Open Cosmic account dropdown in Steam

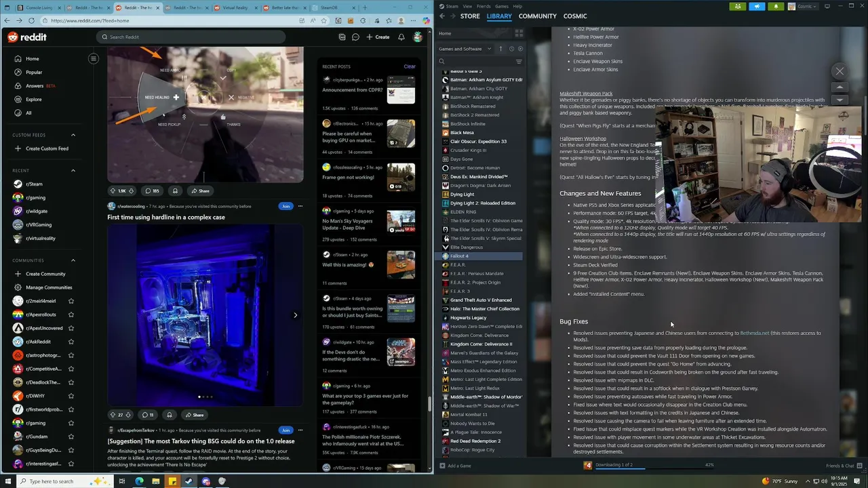[804, 6]
